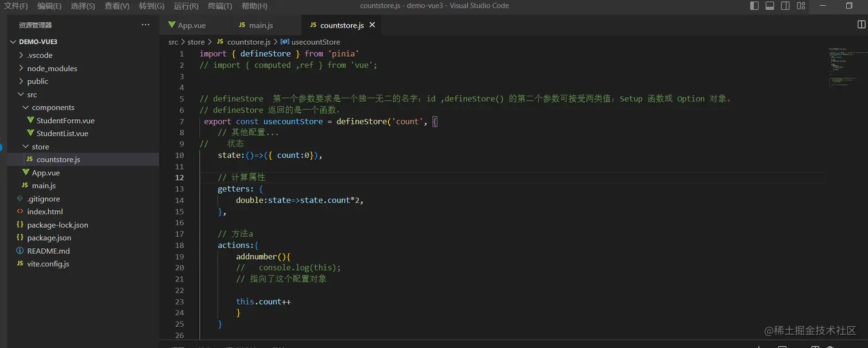
Task: Click Vue icon beside StudentList.vue
Action: click(30, 134)
